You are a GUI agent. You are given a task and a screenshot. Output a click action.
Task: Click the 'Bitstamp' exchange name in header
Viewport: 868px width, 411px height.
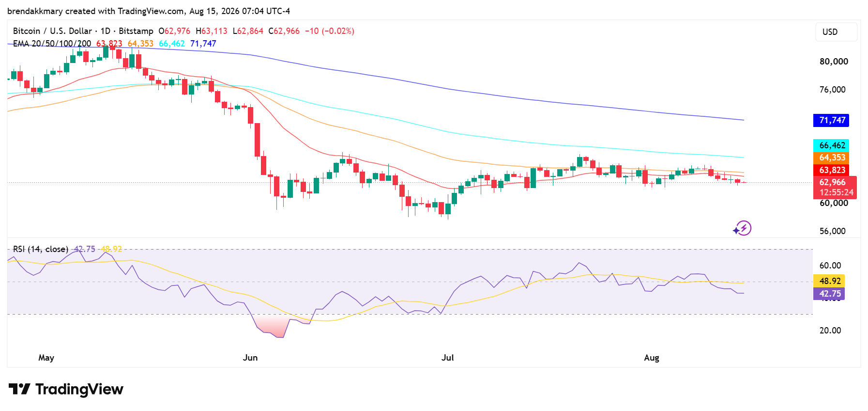pos(136,31)
